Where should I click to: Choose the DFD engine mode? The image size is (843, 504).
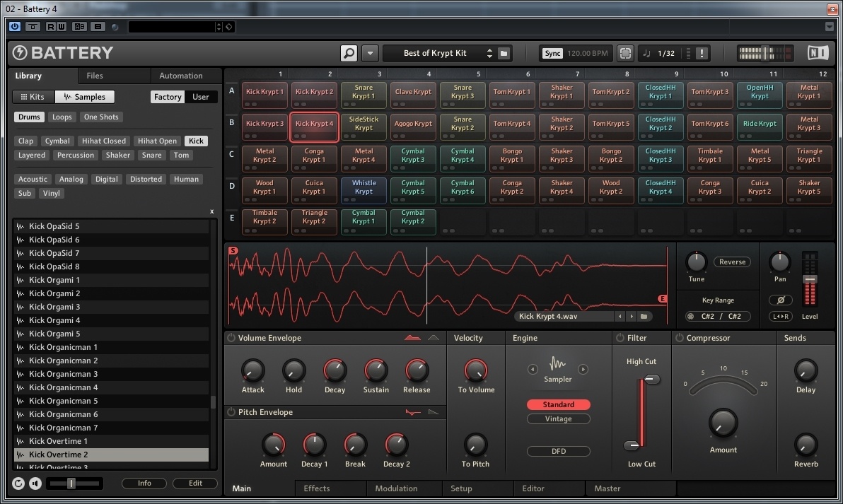coord(558,452)
